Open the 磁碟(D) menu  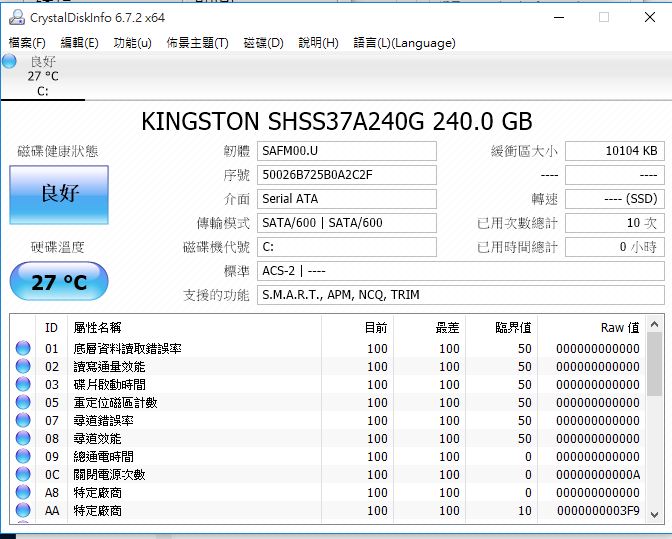point(263,43)
